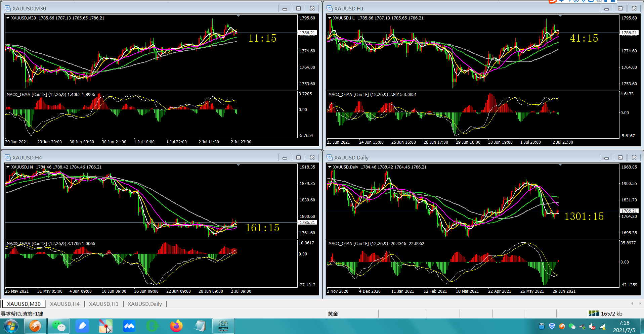Click the muted volume tray icon
Image resolution: width=644 pixels, height=334 pixels.
(x=592, y=326)
